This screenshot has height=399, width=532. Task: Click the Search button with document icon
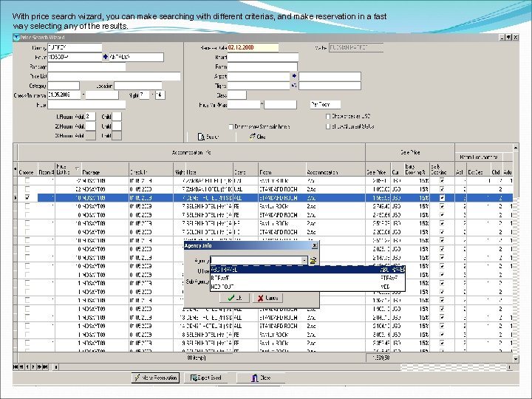tap(208, 137)
